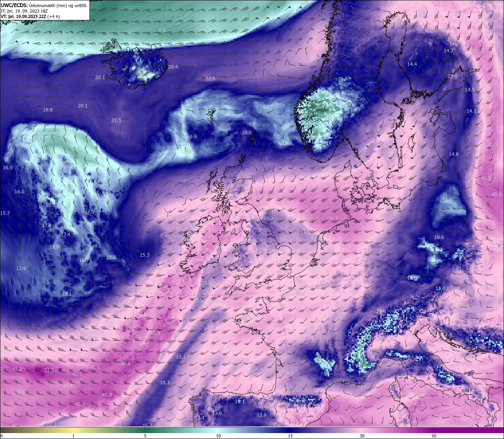Click the 20.4 value east of Iceland
This screenshot has height=439, width=504.
pyautogui.click(x=173, y=67)
